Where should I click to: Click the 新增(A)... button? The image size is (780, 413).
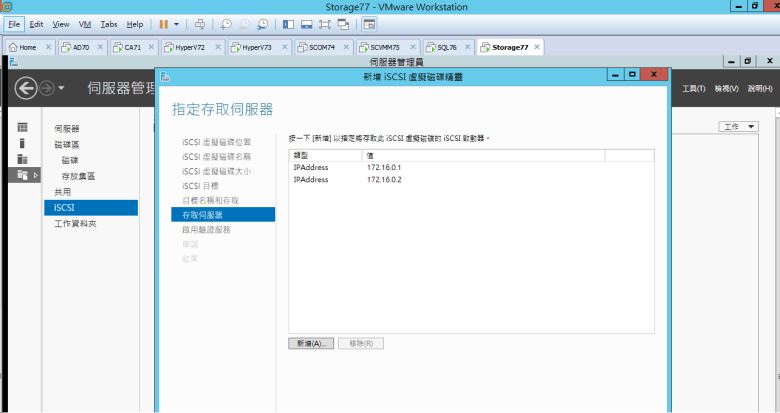[310, 343]
